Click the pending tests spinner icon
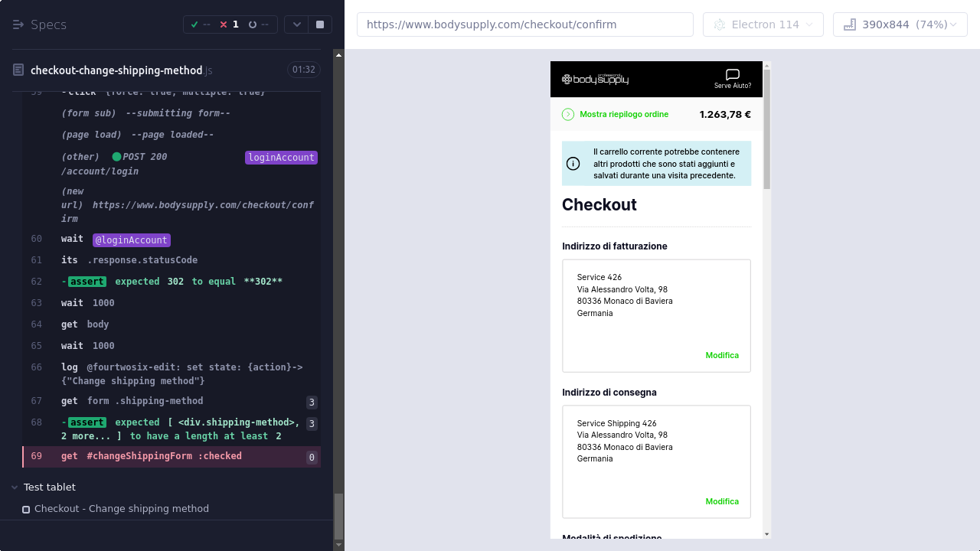This screenshot has width=980, height=551. point(253,24)
